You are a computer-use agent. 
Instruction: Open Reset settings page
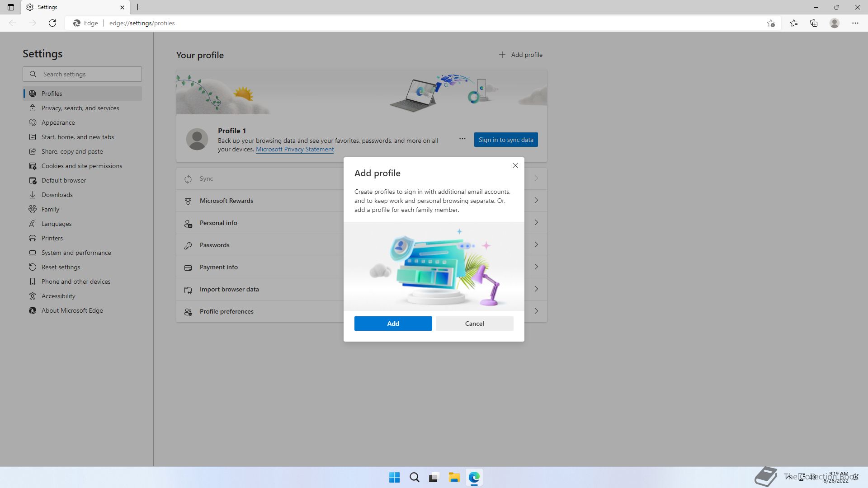82,267
